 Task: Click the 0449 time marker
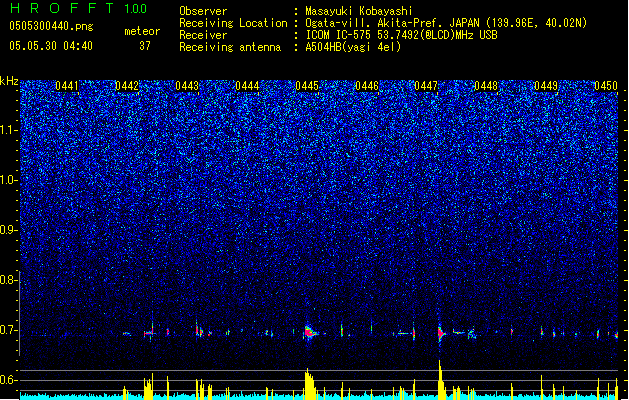(546, 86)
